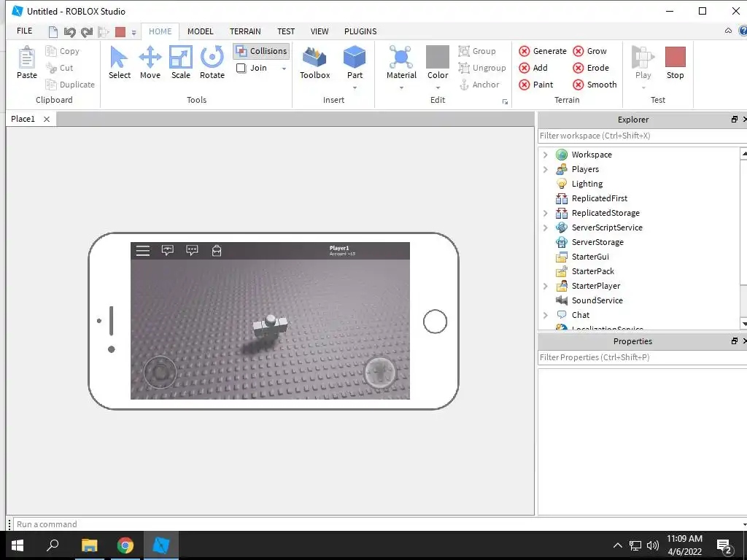Tap the jump button in emulator
This screenshot has height=560, width=747.
380,373
